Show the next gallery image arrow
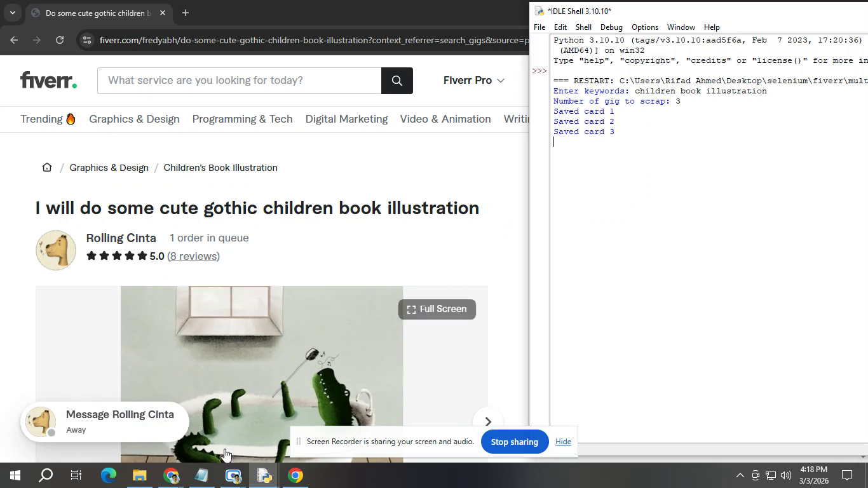 (x=487, y=422)
